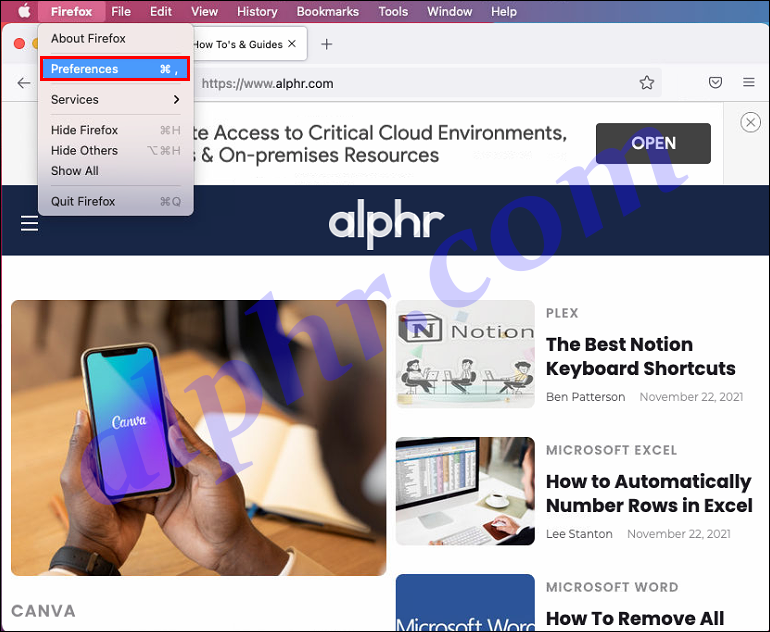Open the Microsoft Word article thumbnail
770x632 pixels.
tap(465, 603)
